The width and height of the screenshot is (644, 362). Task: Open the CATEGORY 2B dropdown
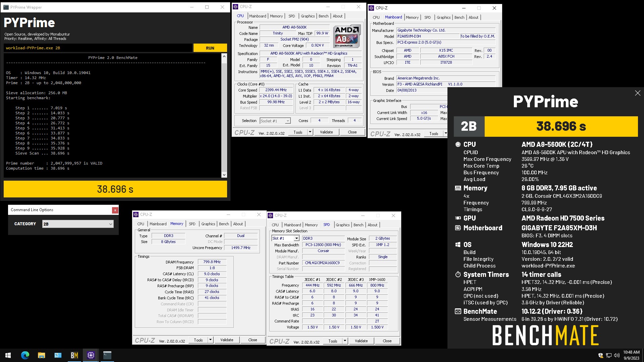point(78,224)
